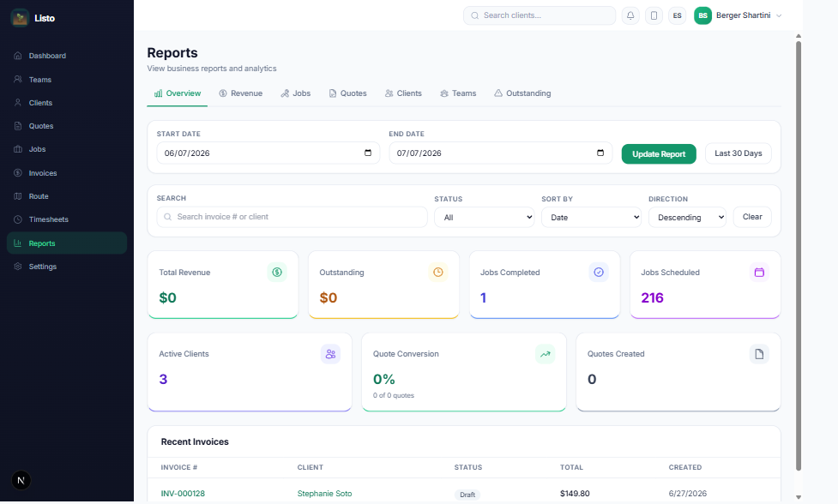Click the Last 30 Days button

coord(738,153)
